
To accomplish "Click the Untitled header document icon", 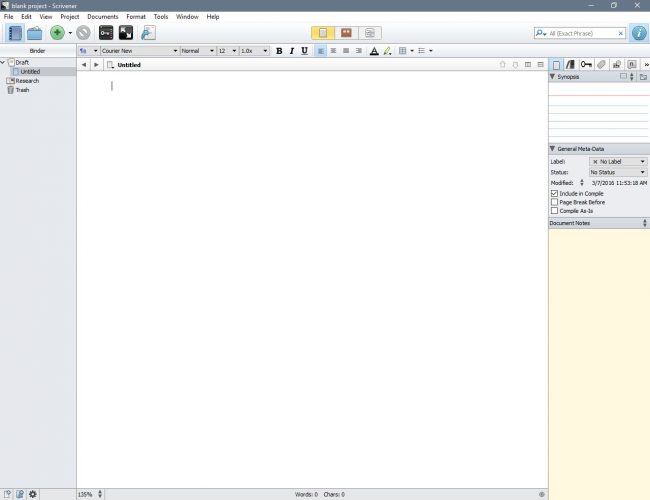I will pyautogui.click(x=110, y=65).
